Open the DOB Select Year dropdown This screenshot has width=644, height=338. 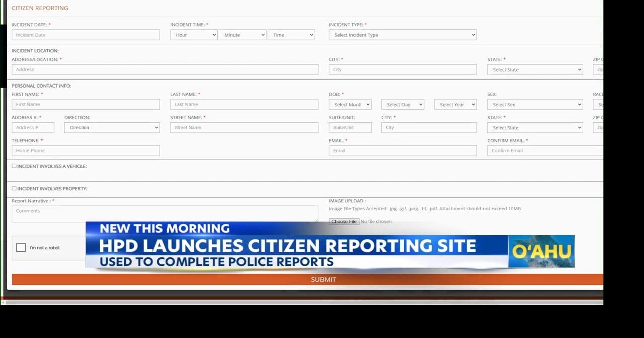(x=455, y=104)
